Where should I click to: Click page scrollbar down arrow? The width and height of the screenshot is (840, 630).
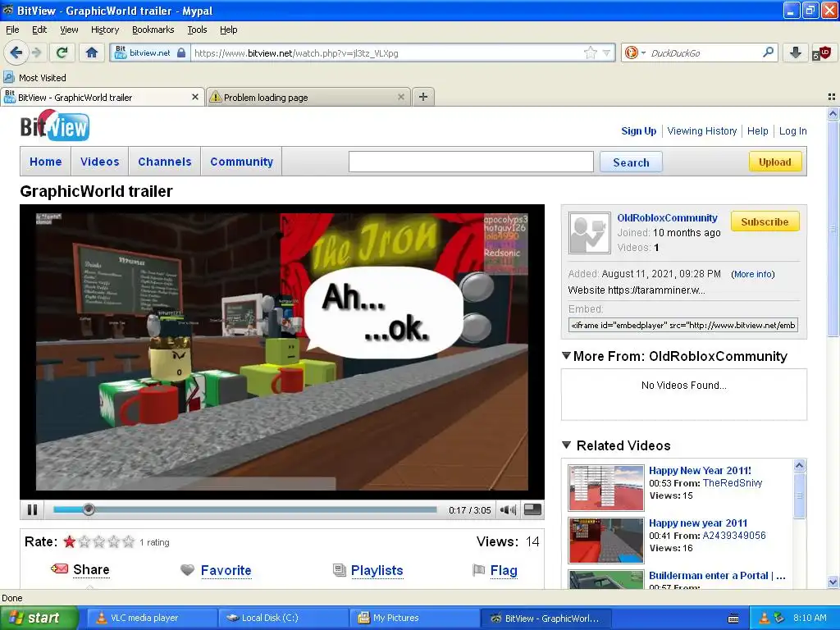pos(833,582)
